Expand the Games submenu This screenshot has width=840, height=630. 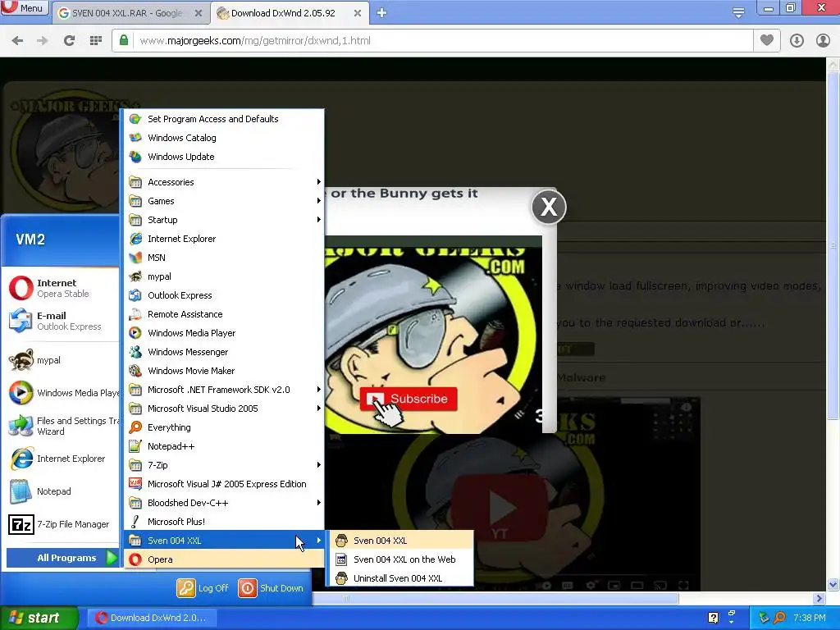point(224,201)
